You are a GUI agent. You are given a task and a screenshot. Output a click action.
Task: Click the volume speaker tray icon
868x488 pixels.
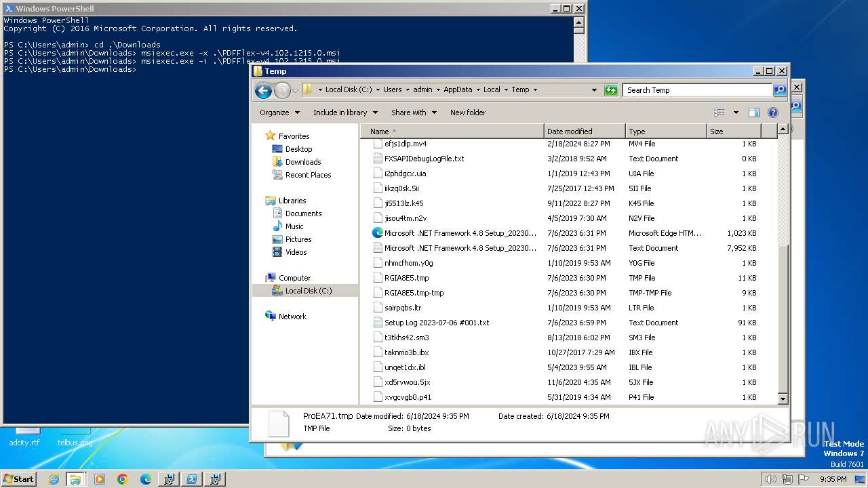point(770,479)
